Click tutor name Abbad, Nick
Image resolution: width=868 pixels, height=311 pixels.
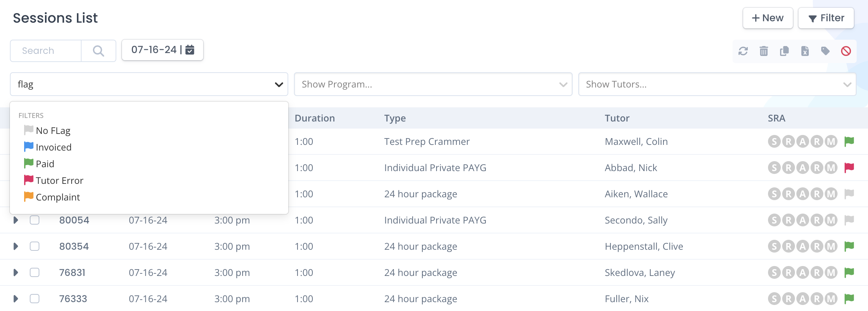(x=631, y=168)
